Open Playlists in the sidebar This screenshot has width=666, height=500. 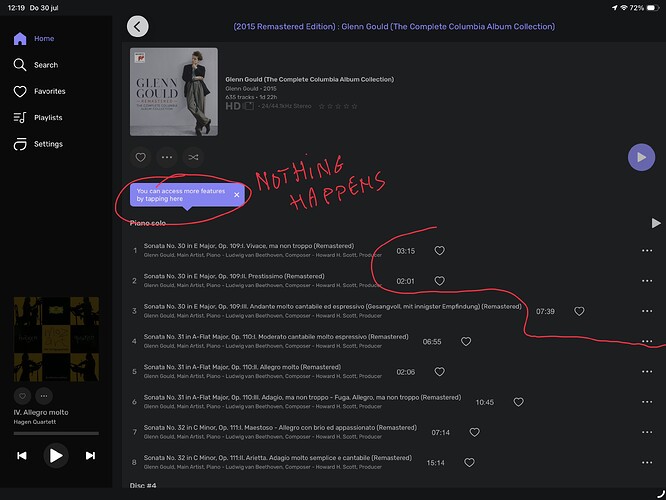[38, 118]
